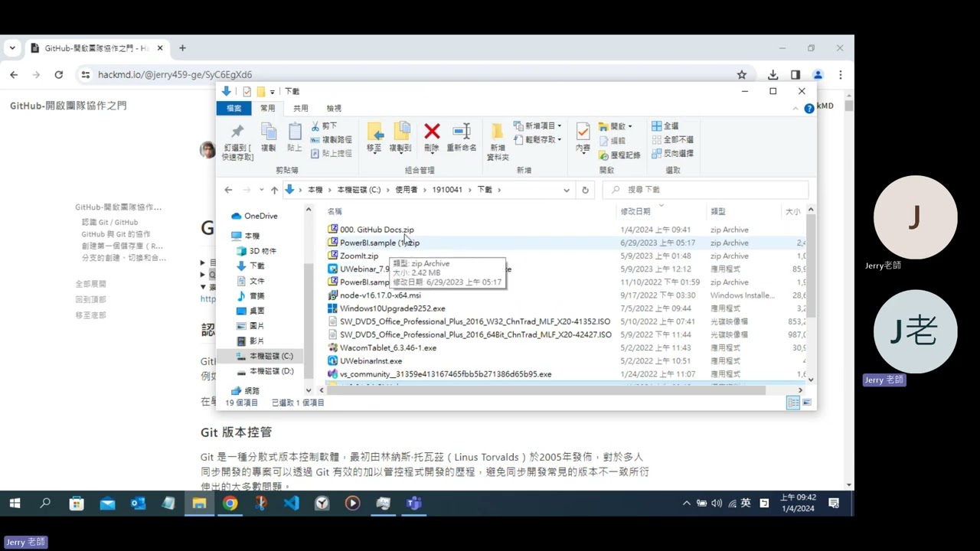
Task: Open Microsoft Teams from taskbar
Action: [x=414, y=504]
